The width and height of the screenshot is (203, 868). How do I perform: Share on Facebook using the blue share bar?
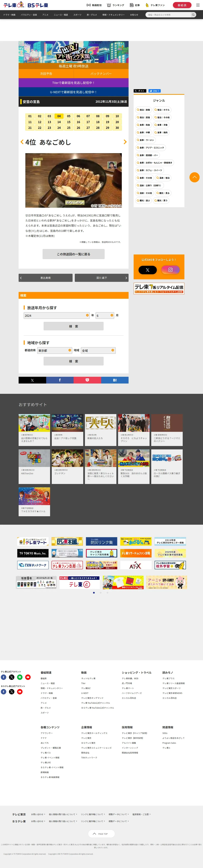pos(60,380)
